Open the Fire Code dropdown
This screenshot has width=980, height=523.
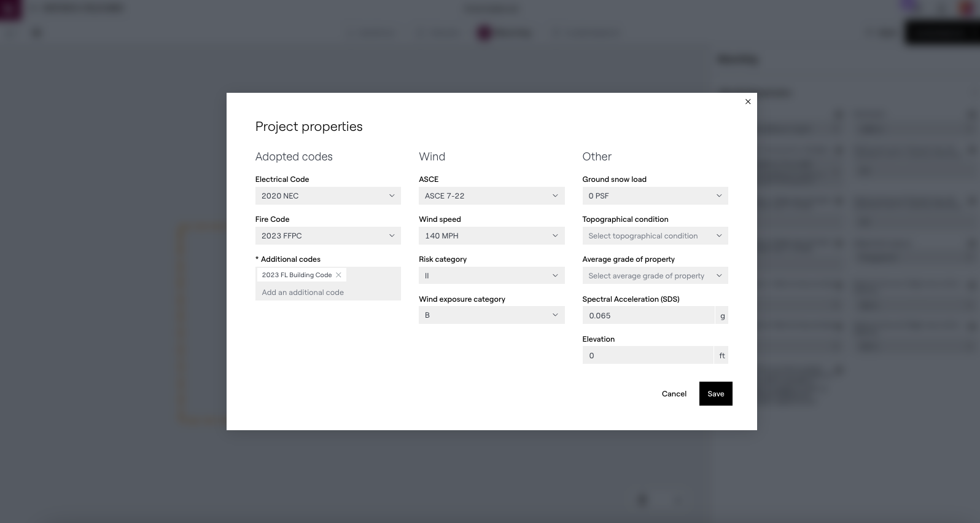coord(328,236)
